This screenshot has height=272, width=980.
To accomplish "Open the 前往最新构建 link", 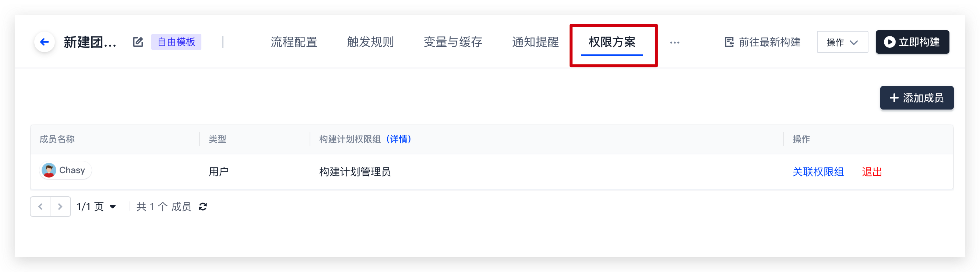I will tap(762, 42).
